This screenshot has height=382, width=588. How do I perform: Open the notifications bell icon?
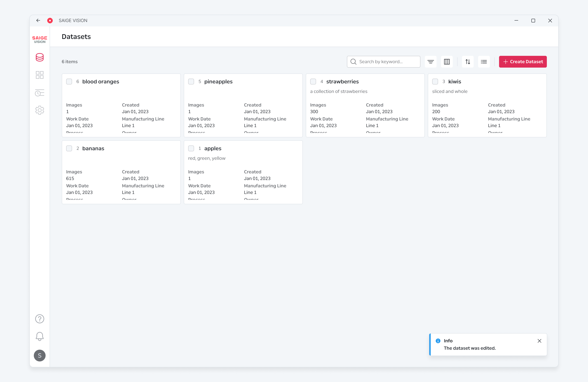pyautogui.click(x=40, y=337)
